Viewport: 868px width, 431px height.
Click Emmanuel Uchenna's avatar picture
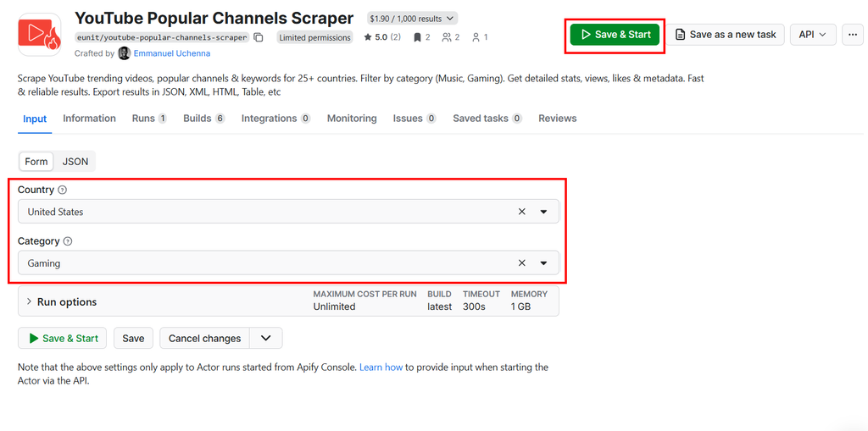pos(124,53)
